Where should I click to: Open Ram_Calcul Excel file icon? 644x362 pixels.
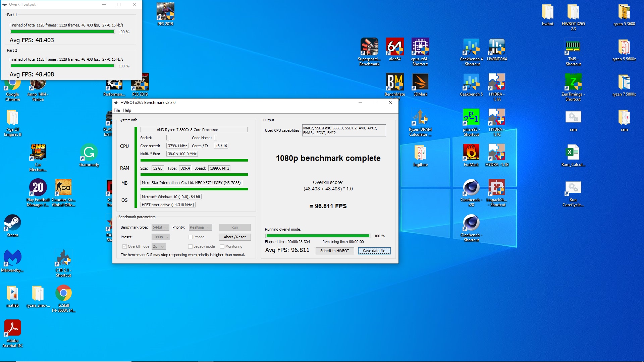click(573, 155)
